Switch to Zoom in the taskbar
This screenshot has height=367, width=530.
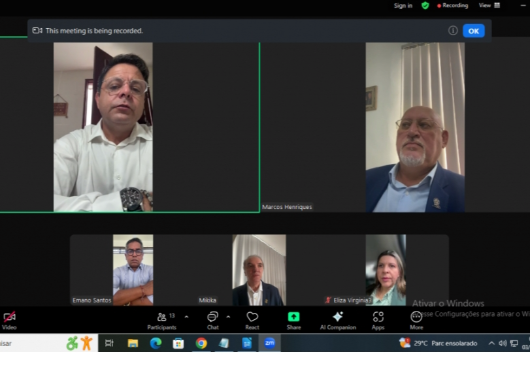point(269,343)
